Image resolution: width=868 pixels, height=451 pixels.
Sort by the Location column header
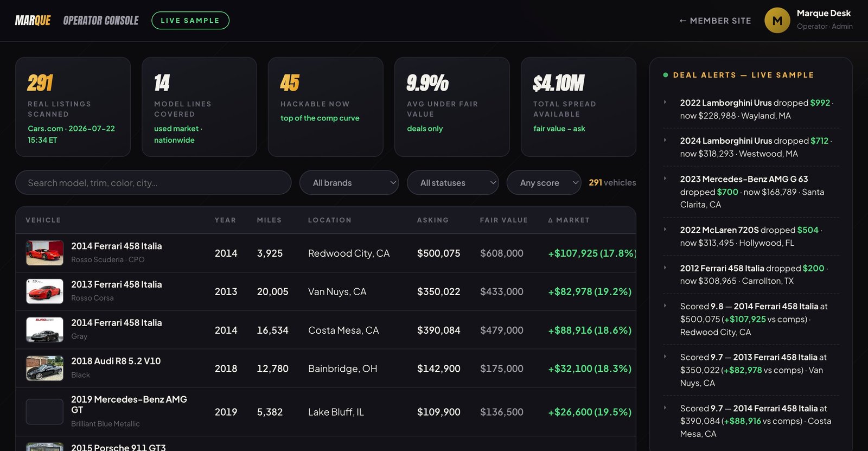click(x=330, y=220)
